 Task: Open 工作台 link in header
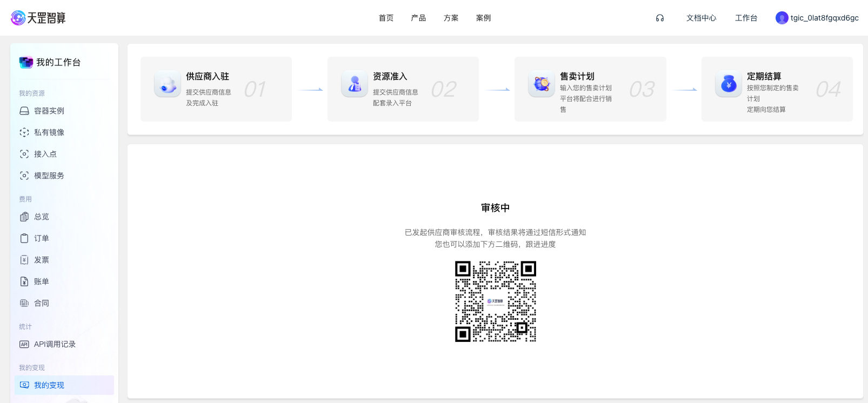pyautogui.click(x=746, y=18)
